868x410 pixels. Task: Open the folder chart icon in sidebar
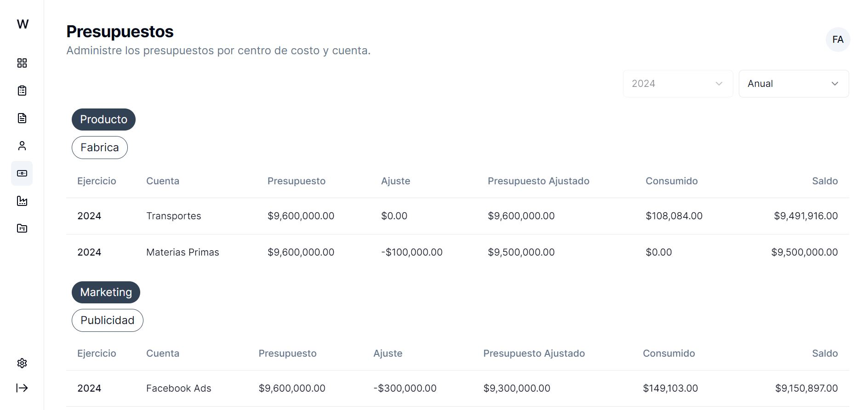click(22, 228)
